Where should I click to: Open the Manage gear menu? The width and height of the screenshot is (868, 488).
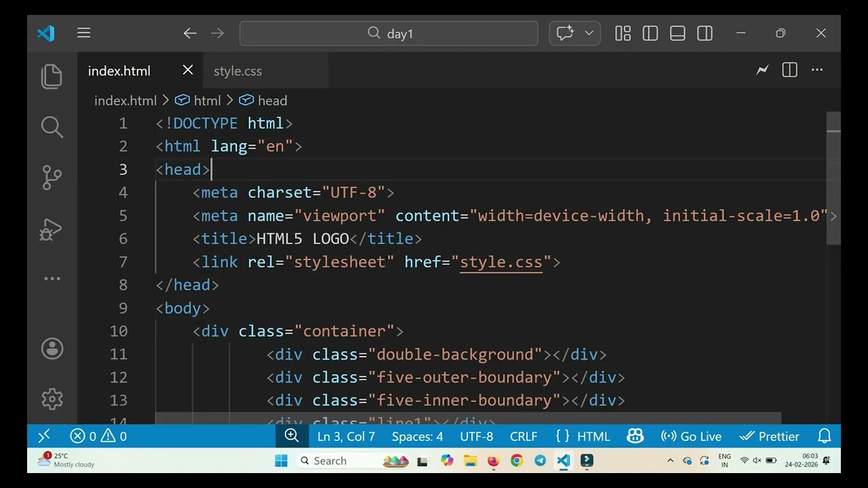click(x=52, y=399)
